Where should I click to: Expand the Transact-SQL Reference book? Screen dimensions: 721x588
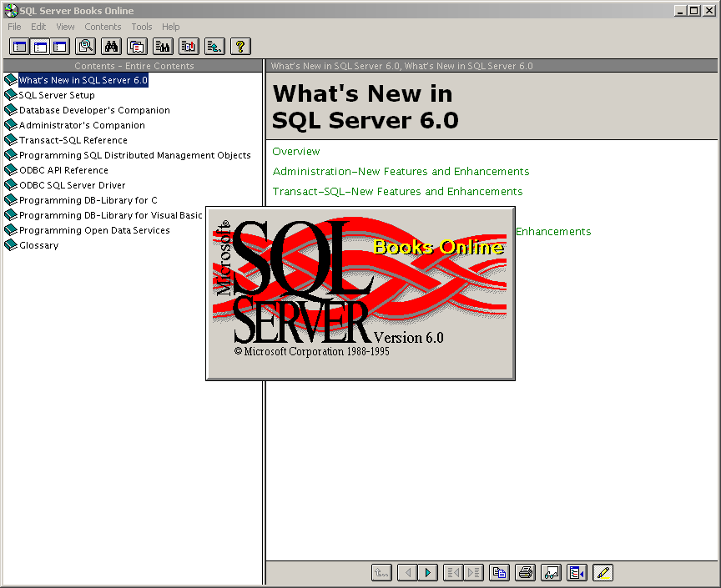72,140
